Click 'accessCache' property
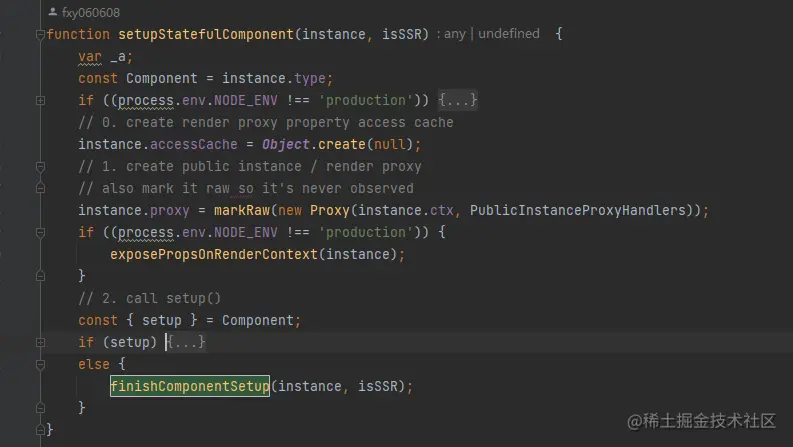 [x=194, y=144]
